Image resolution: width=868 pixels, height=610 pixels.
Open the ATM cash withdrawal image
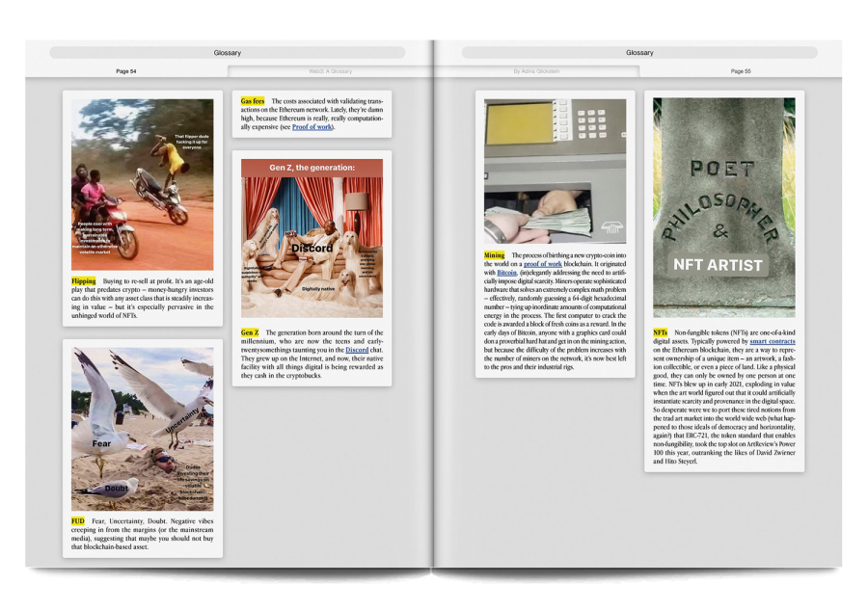coord(555,171)
